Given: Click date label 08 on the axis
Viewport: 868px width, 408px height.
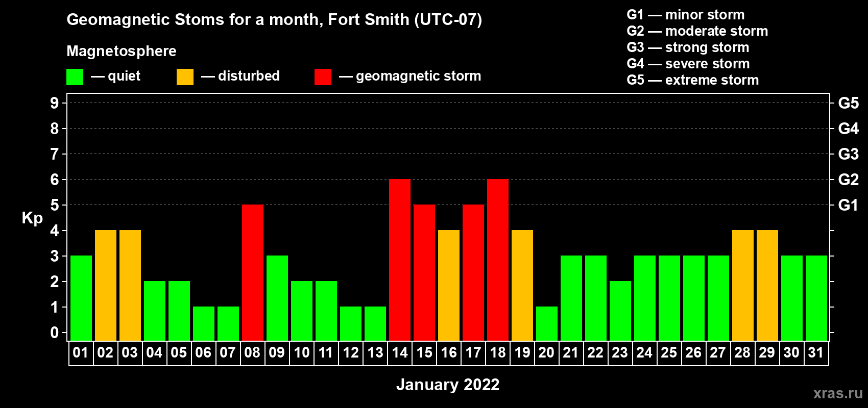Looking at the screenshot, I should click(252, 353).
